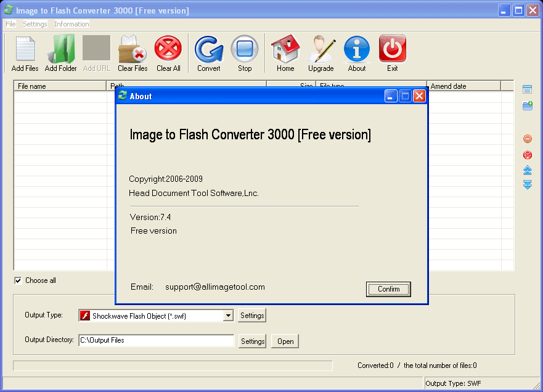This screenshot has width=543, height=392.
Task: Click the Exit power icon
Action: coord(392,52)
